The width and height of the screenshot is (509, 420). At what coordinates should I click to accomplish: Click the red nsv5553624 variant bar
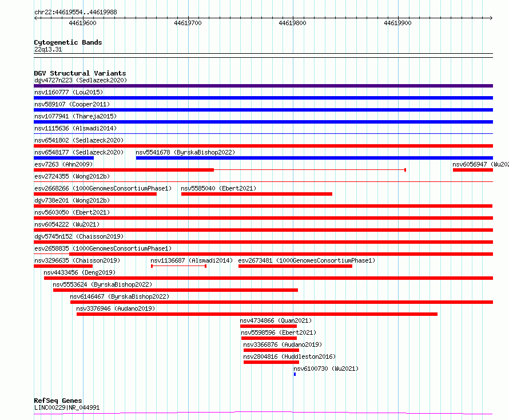[x=176, y=290]
